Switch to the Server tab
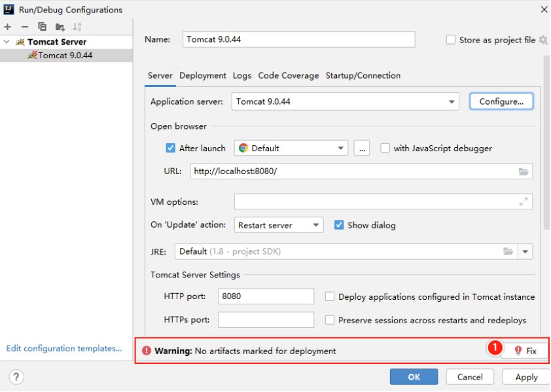Screen dimensions: 551x392 [160, 76]
